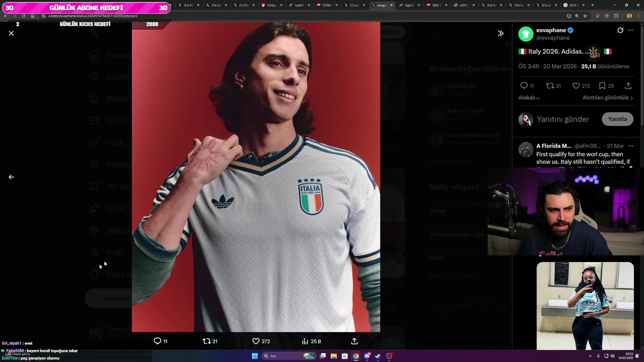
Task: Open browser extensions puzzle icon
Action: pos(616,16)
